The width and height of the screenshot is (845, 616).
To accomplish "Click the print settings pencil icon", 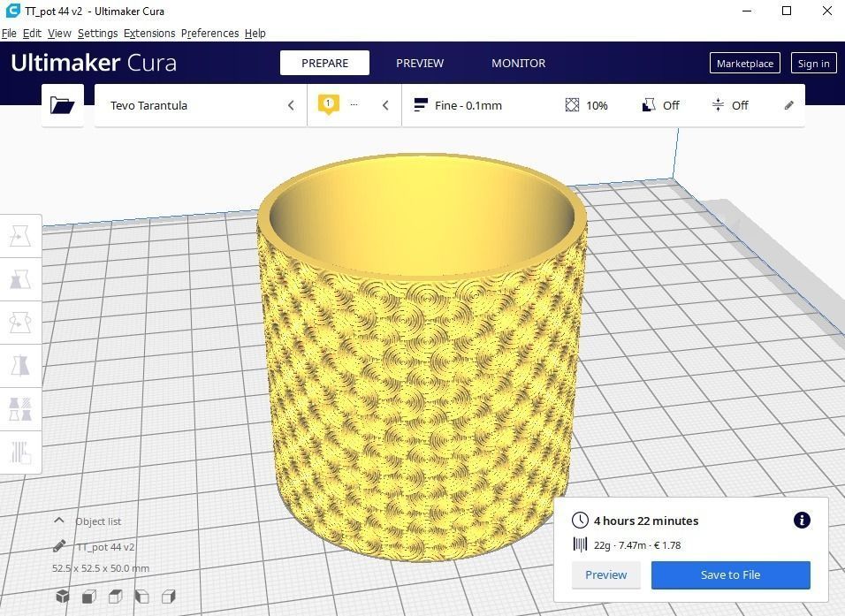I will [788, 105].
